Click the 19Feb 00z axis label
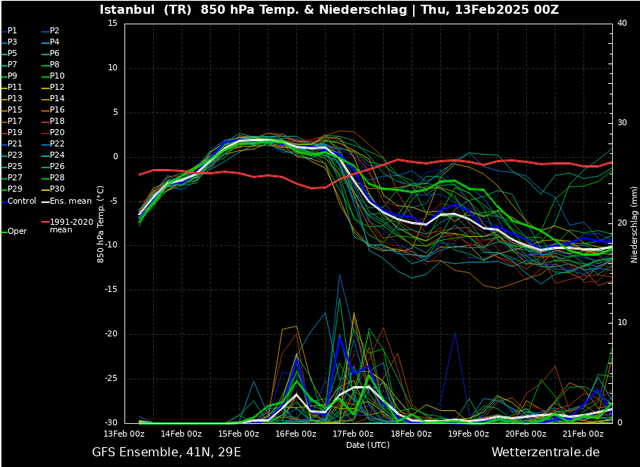 (469, 434)
